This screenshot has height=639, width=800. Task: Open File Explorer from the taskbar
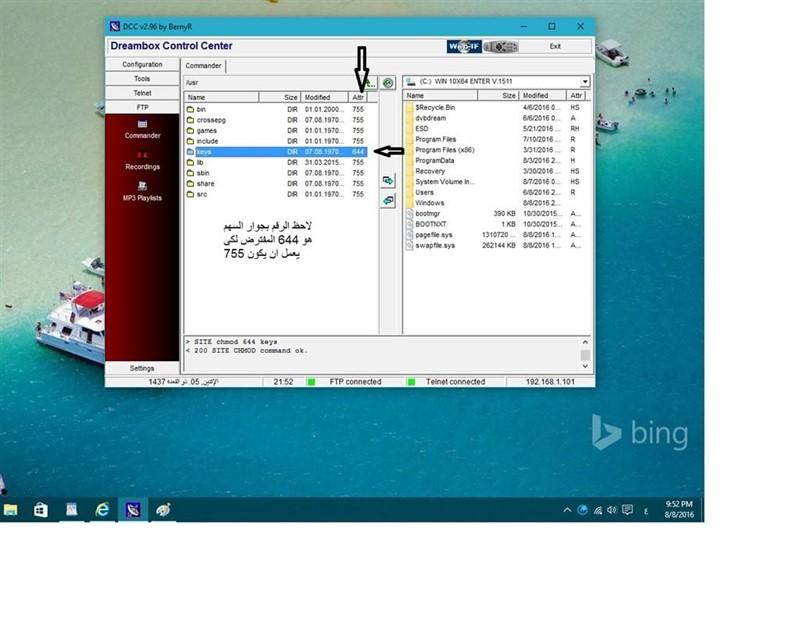[x=11, y=510]
